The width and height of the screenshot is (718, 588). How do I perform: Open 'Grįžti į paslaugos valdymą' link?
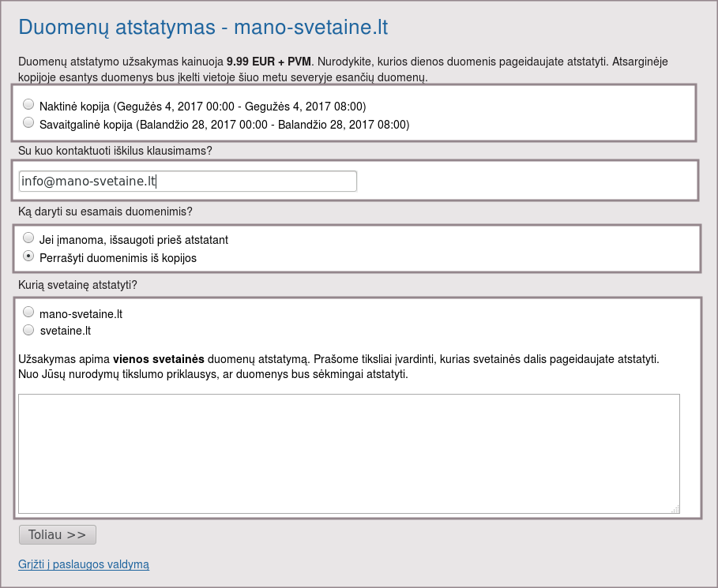pos(84,564)
